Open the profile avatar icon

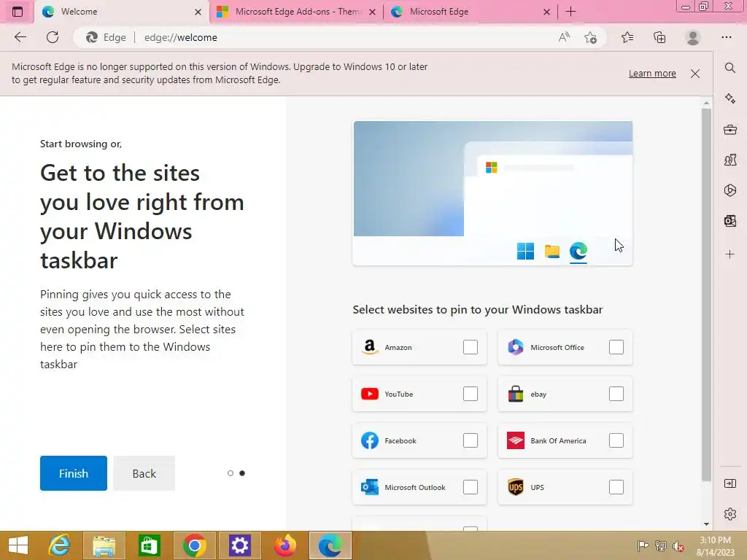click(x=693, y=37)
